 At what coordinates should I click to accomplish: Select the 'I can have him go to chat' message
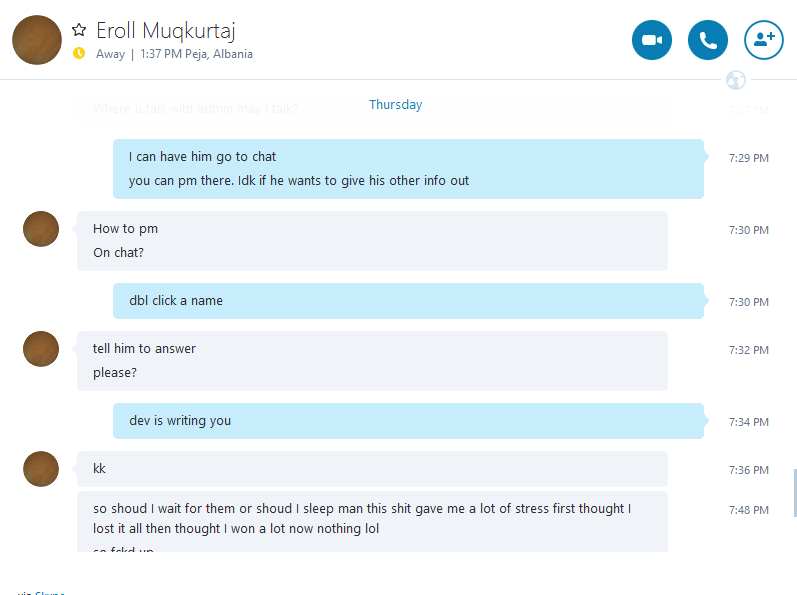coord(202,156)
